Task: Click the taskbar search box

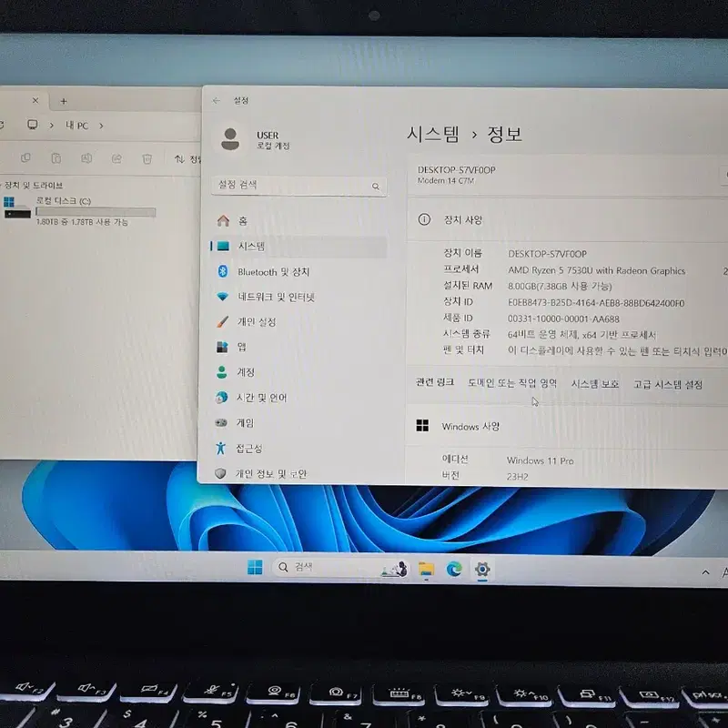Action: tap(340, 567)
